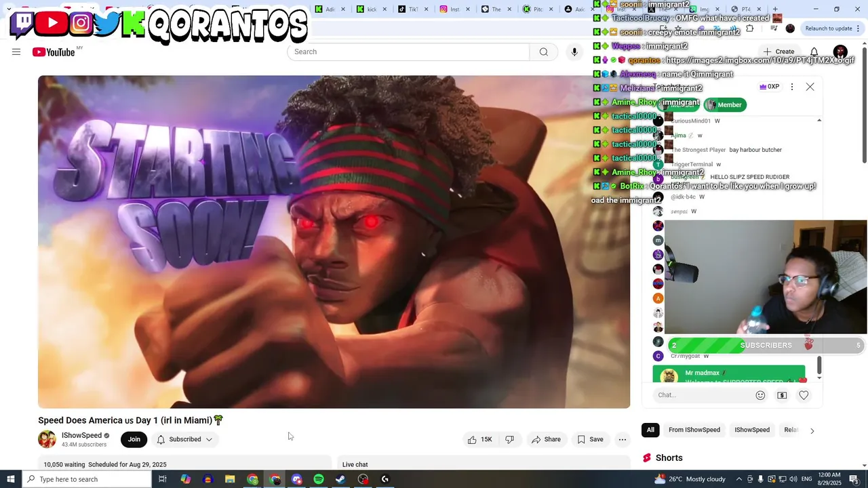
Task: Close the live chat panel
Action: click(810, 87)
